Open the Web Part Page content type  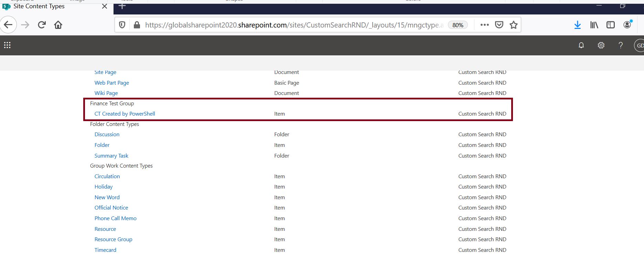click(112, 83)
